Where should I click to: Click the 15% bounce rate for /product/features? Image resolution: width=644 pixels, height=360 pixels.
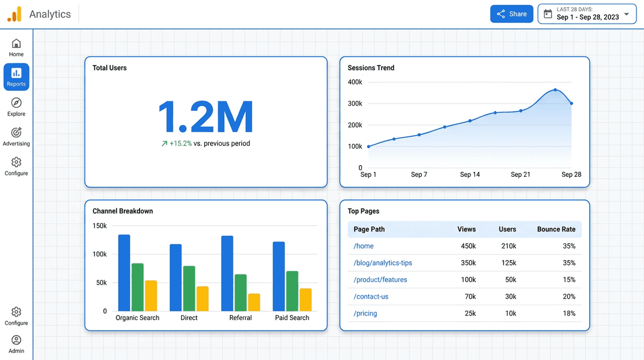569,279
